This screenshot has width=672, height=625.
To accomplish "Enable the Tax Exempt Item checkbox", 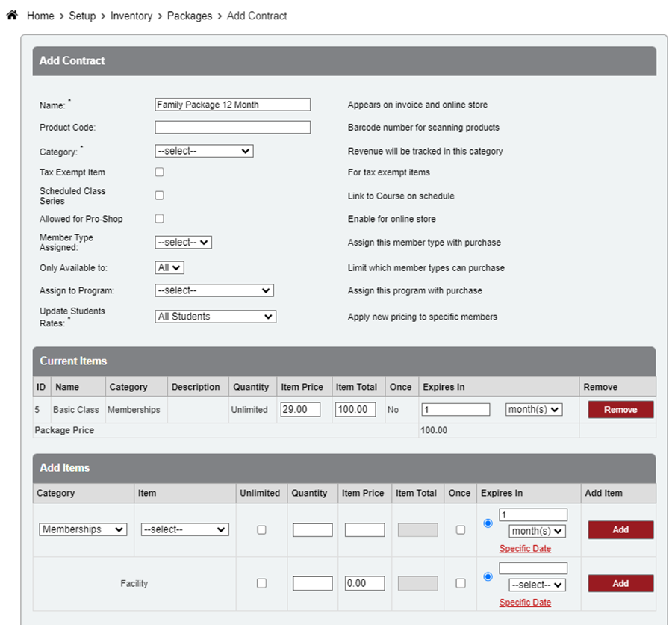I will coord(159,172).
